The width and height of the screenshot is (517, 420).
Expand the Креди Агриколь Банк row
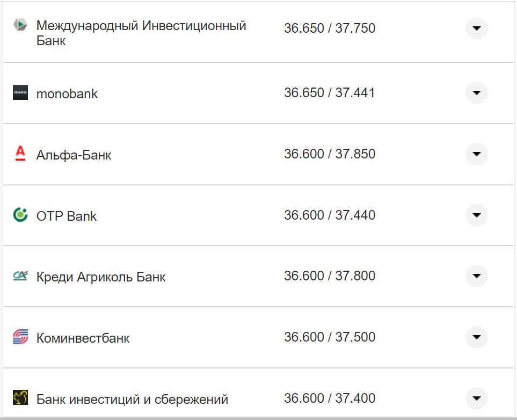[476, 276]
